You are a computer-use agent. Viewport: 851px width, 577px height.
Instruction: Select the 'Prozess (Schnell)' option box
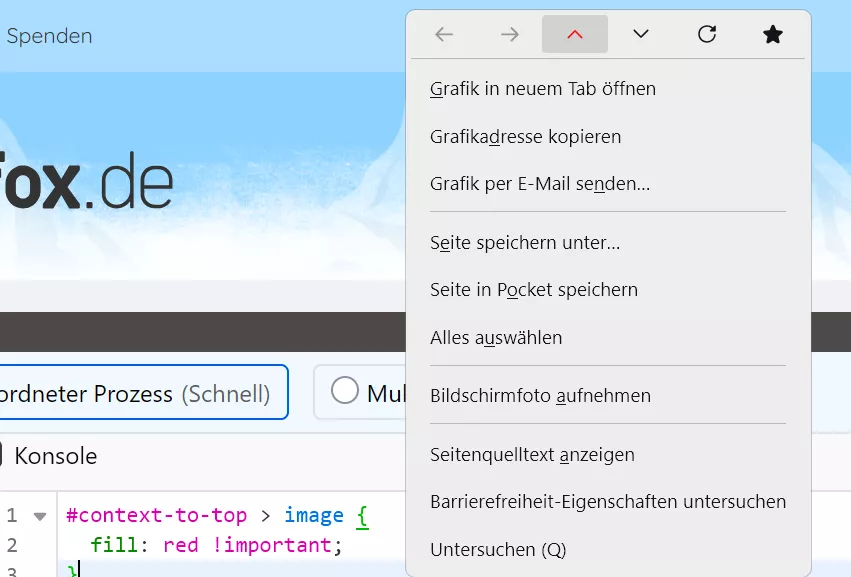(143, 392)
